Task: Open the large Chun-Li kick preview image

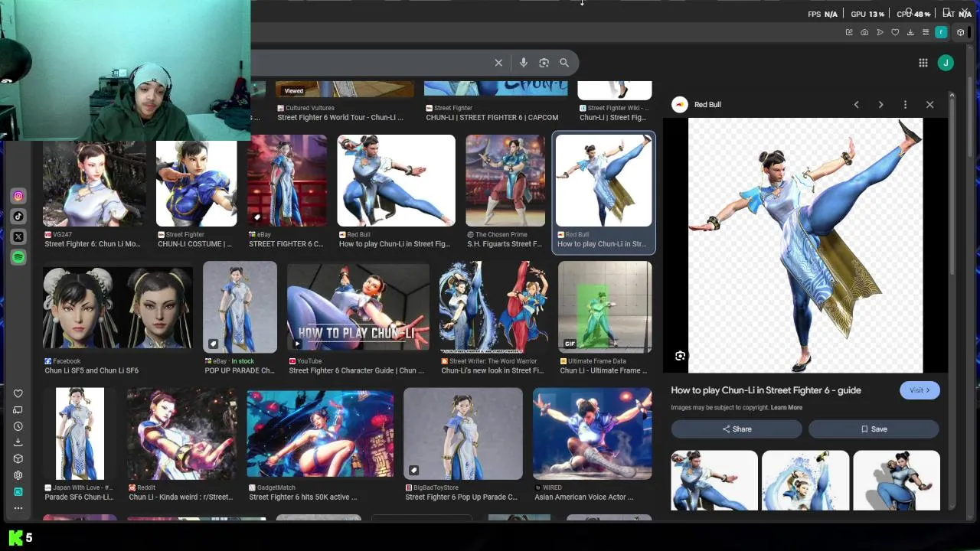Action: 805,245
